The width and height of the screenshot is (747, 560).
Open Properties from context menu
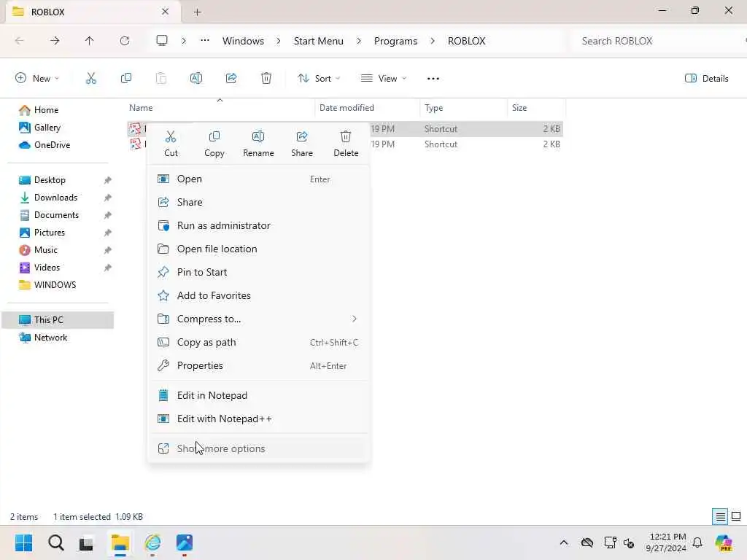point(258,366)
